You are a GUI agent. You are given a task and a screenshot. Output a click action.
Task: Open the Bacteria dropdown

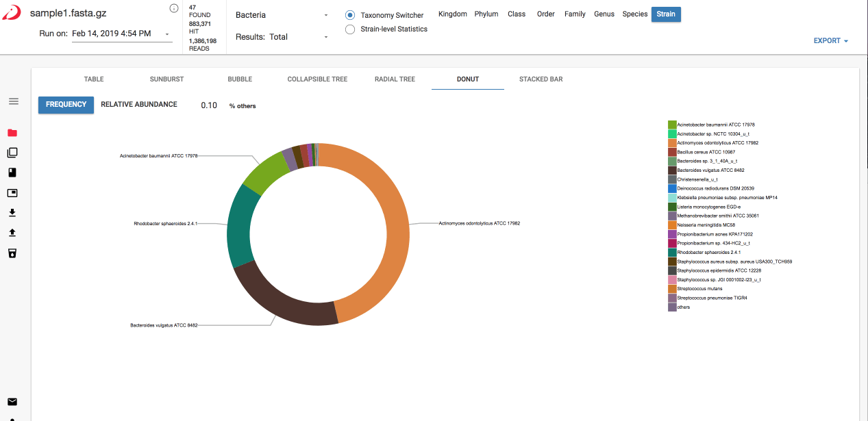[282, 15]
